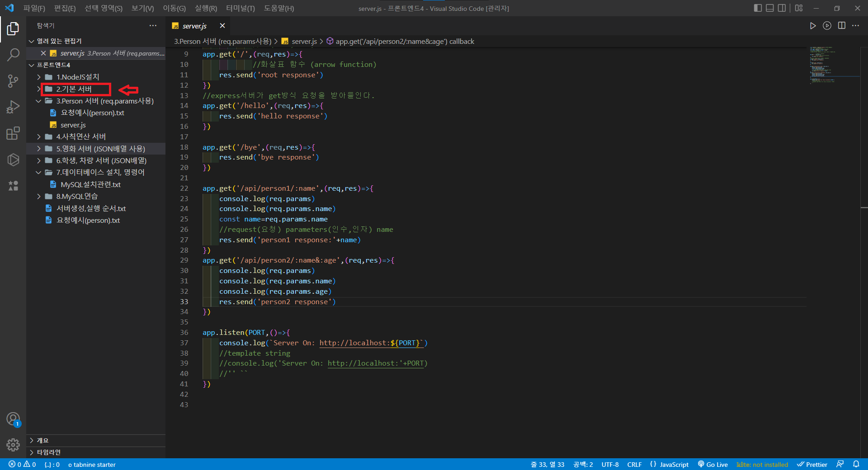Click Go Live in status bar
Screen dimensions: 868x470
[713, 465]
